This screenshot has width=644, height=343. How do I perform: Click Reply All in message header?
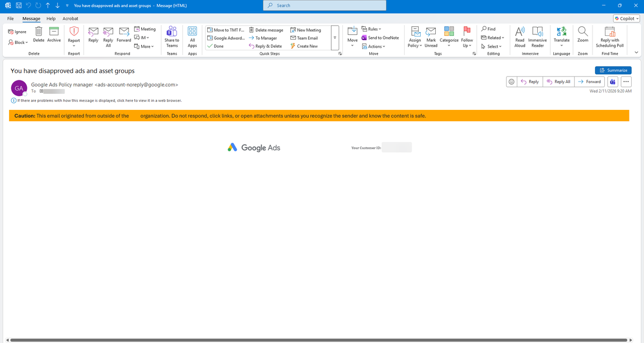[558, 81]
